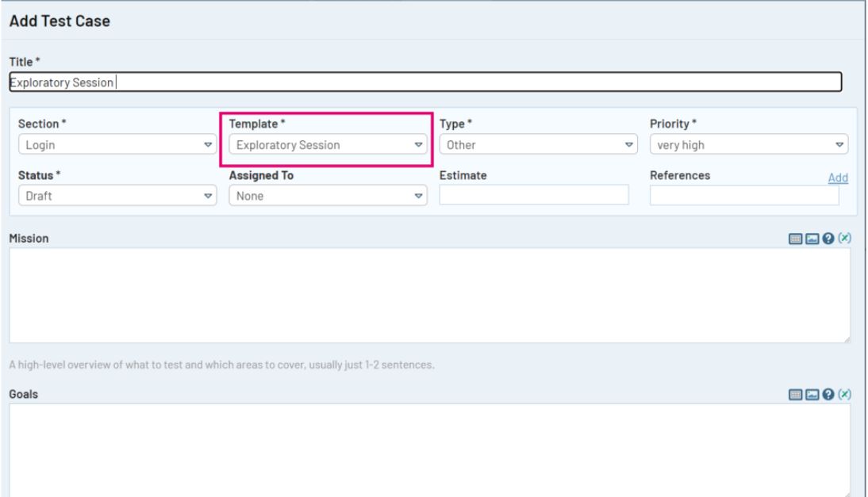
Task: Click into the Title text field
Action: point(424,82)
